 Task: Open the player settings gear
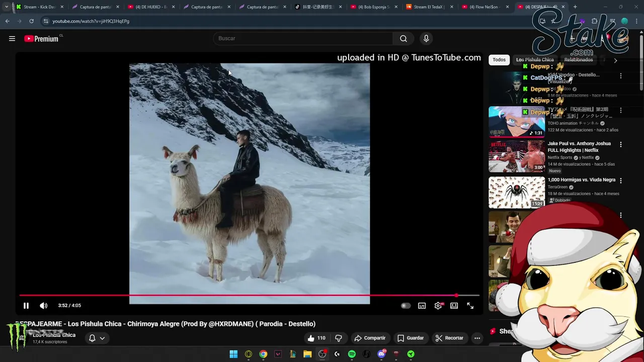[x=438, y=306]
